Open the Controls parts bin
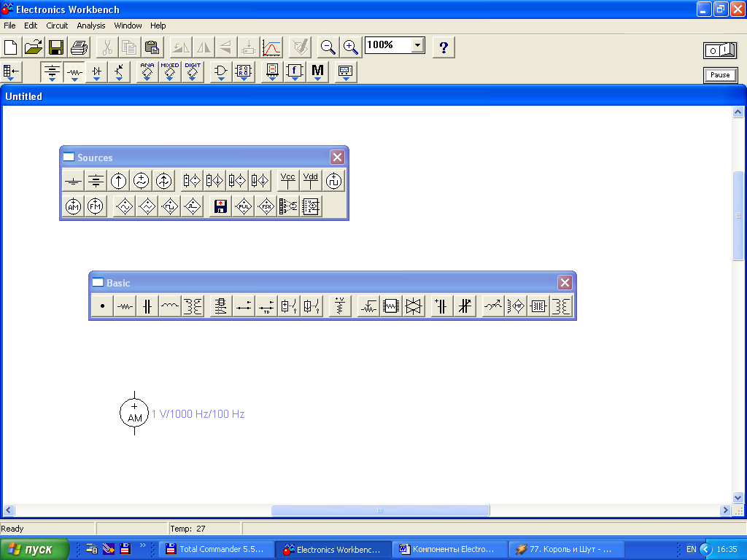This screenshot has height=560, width=747. (295, 72)
